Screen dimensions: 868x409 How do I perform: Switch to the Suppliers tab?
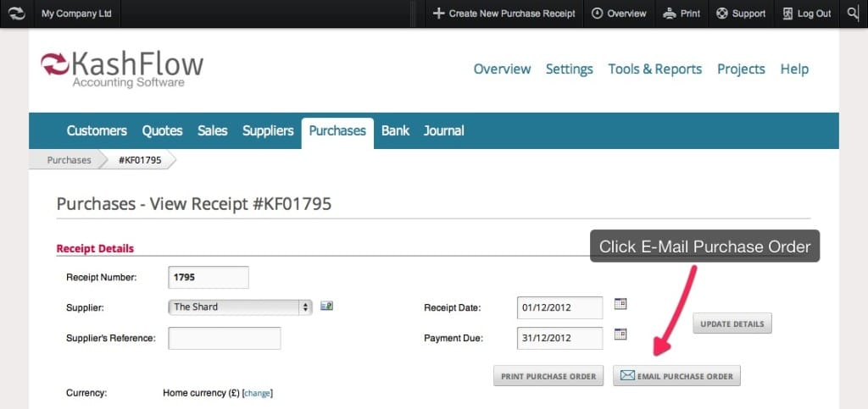(268, 130)
